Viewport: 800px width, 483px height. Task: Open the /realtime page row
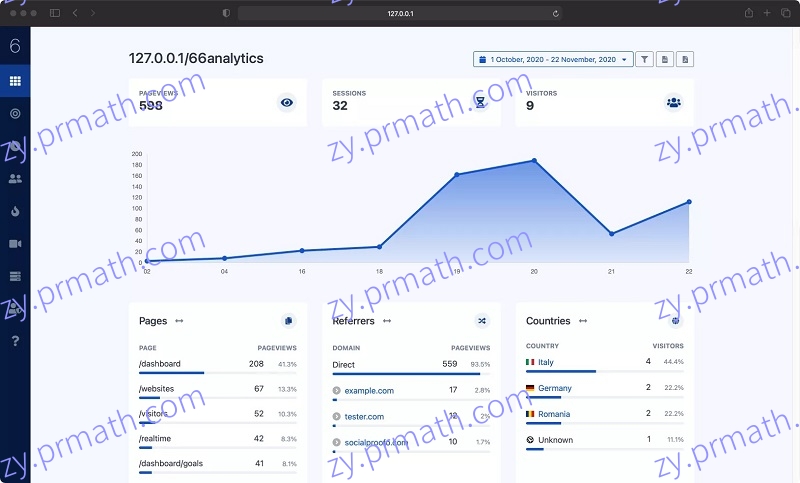coord(217,442)
